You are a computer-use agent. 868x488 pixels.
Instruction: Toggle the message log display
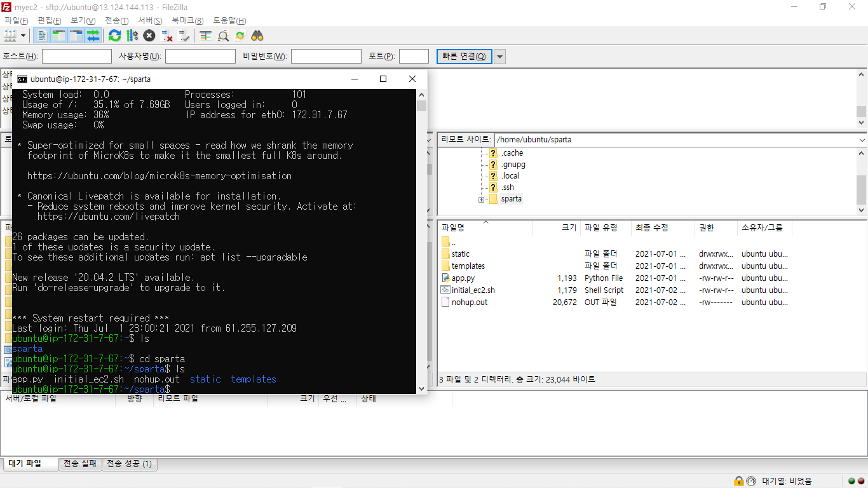tap(41, 36)
